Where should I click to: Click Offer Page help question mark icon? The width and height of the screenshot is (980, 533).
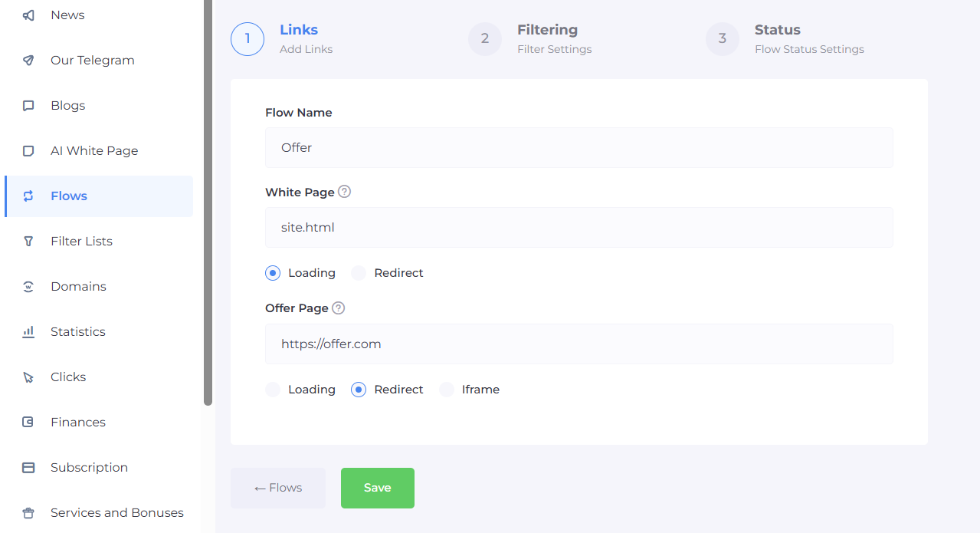click(x=339, y=308)
